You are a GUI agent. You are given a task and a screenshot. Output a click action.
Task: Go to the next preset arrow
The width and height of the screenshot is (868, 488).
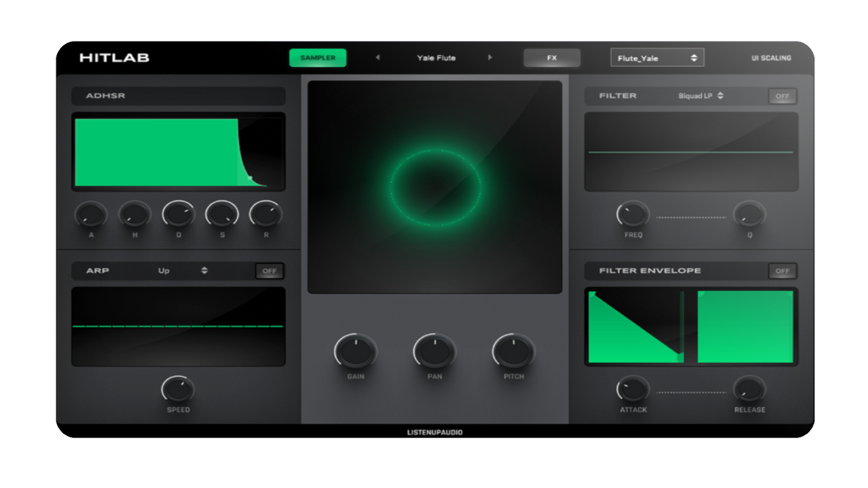[490, 58]
